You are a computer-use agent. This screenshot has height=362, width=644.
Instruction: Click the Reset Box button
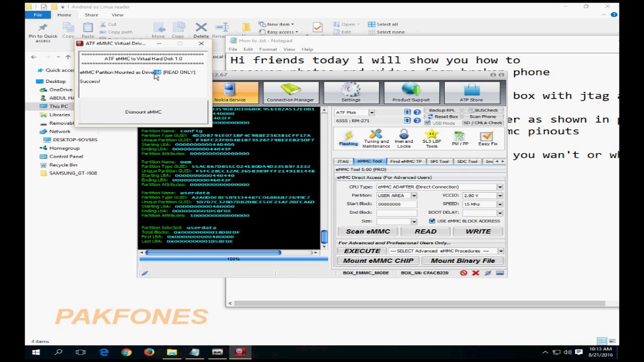(x=443, y=117)
